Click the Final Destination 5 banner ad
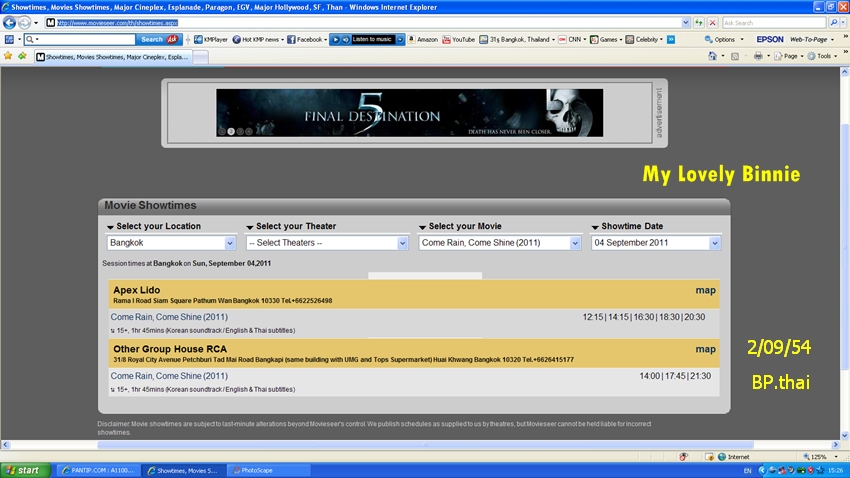850x478 pixels. pos(409,113)
